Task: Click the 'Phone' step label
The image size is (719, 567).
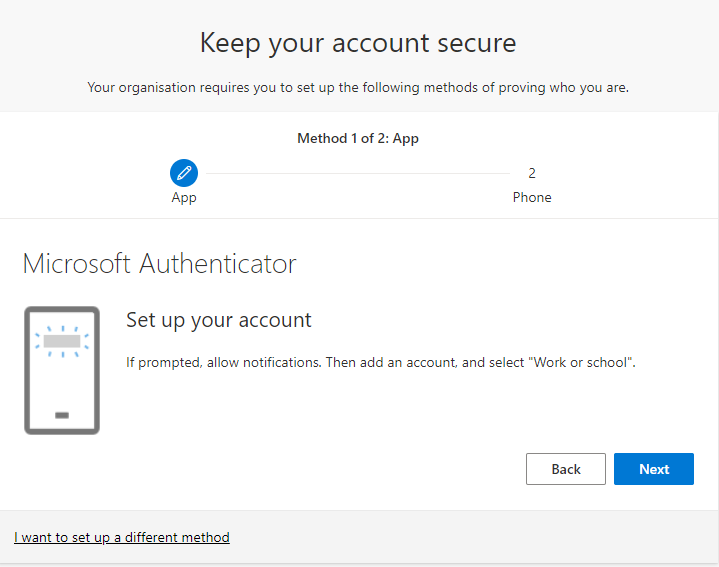Action: (532, 198)
